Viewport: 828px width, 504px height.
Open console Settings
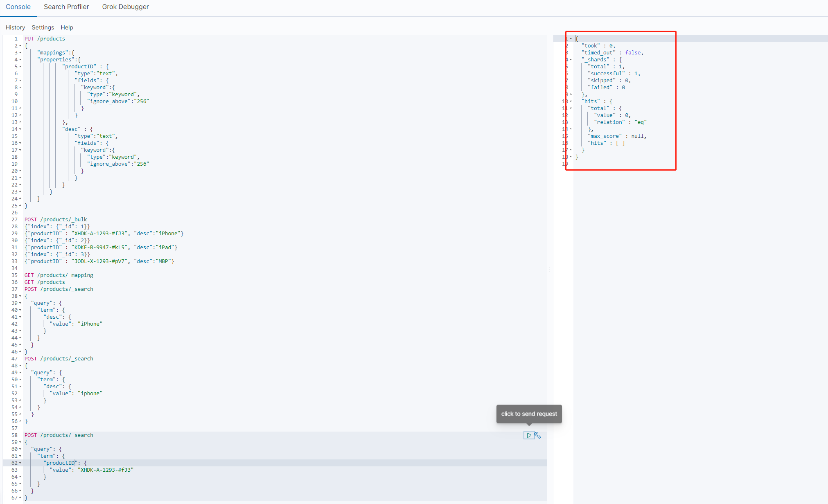pos(43,27)
